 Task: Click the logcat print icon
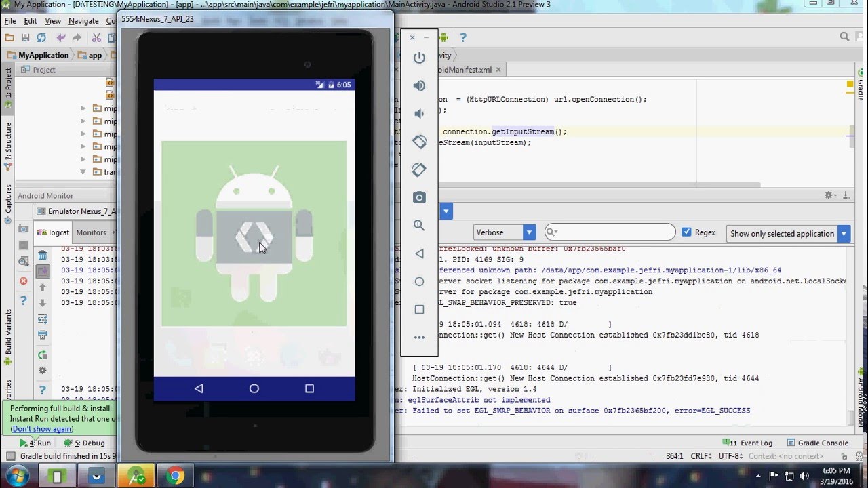coord(43,335)
